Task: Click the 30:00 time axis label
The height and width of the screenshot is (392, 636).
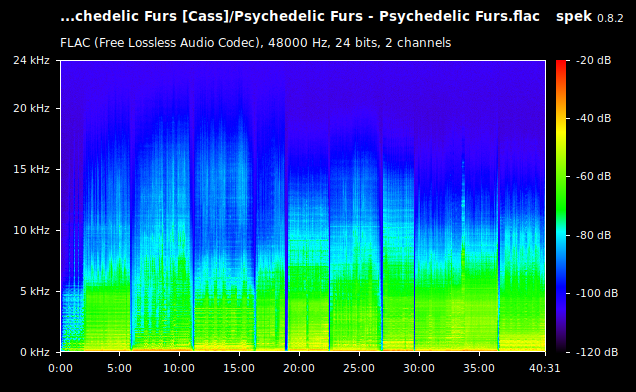Action: (419, 368)
